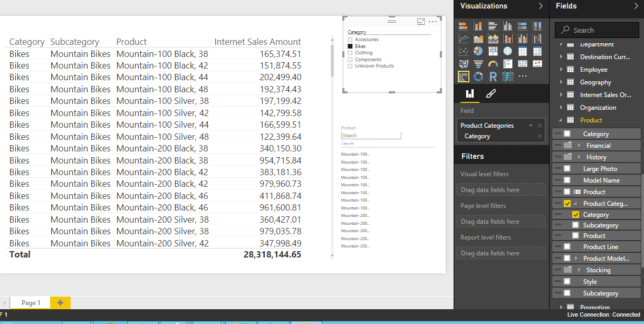Select the Pie chart visualization

tap(478, 51)
